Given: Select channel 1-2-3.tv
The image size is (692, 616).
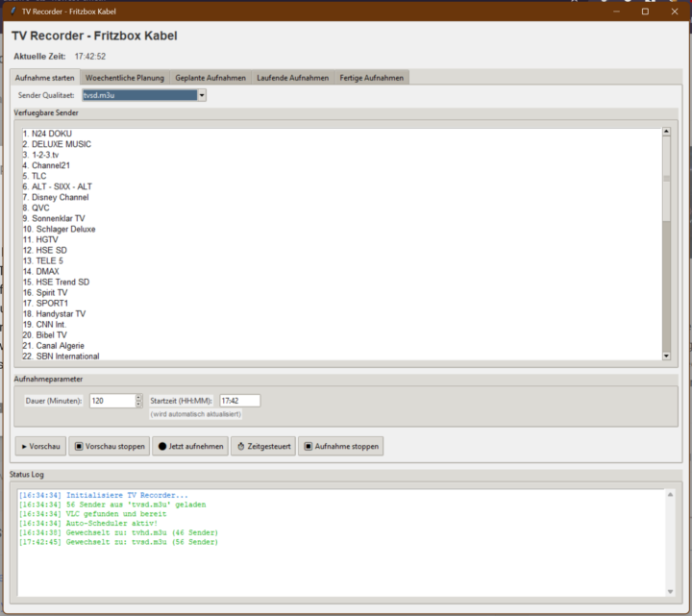Looking at the screenshot, I should [x=40, y=155].
